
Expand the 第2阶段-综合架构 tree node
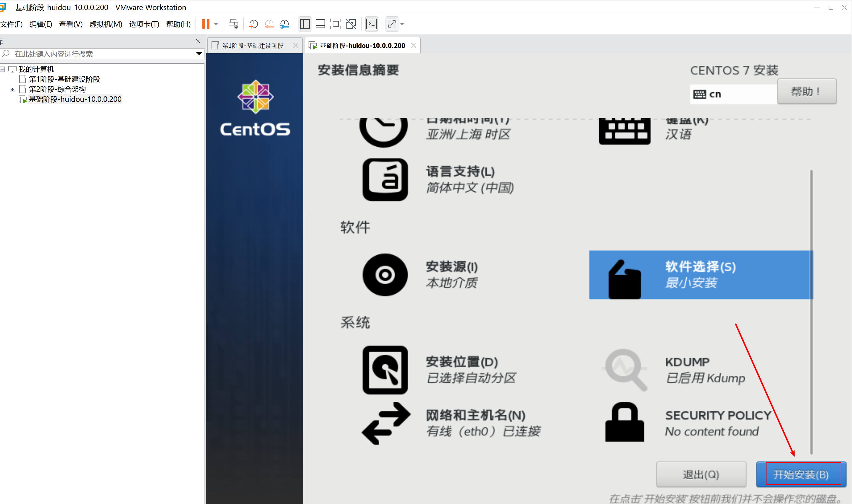tap(12, 89)
